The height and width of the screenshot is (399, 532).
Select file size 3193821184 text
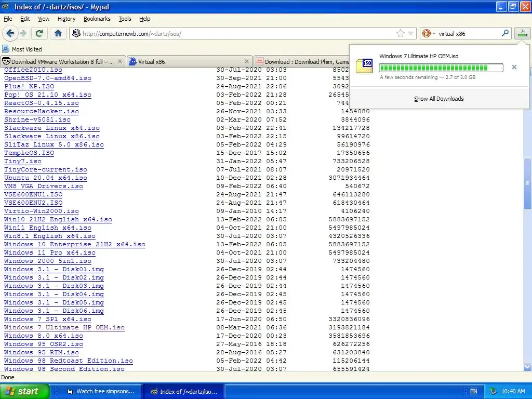349,327
